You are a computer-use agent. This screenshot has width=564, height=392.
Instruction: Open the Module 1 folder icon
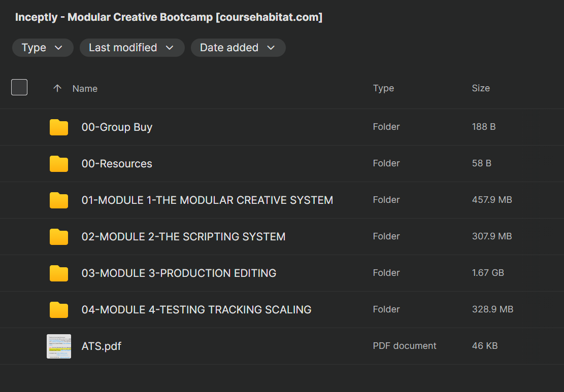(59, 200)
